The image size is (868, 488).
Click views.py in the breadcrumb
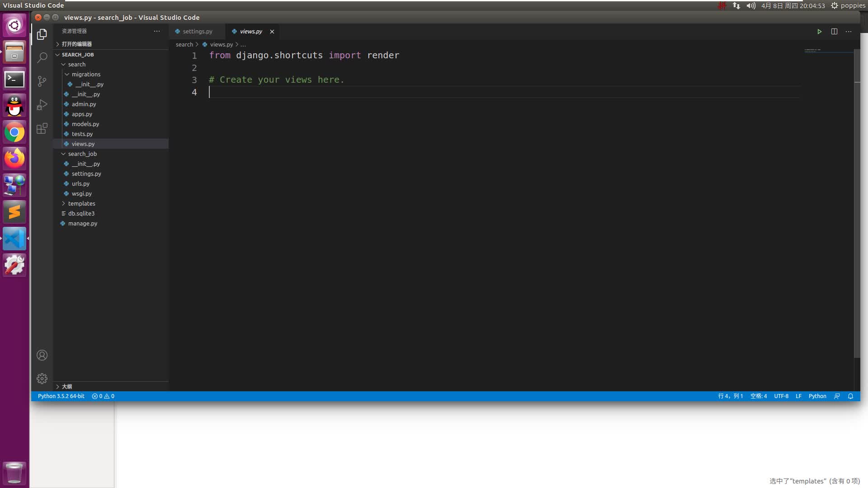(221, 45)
